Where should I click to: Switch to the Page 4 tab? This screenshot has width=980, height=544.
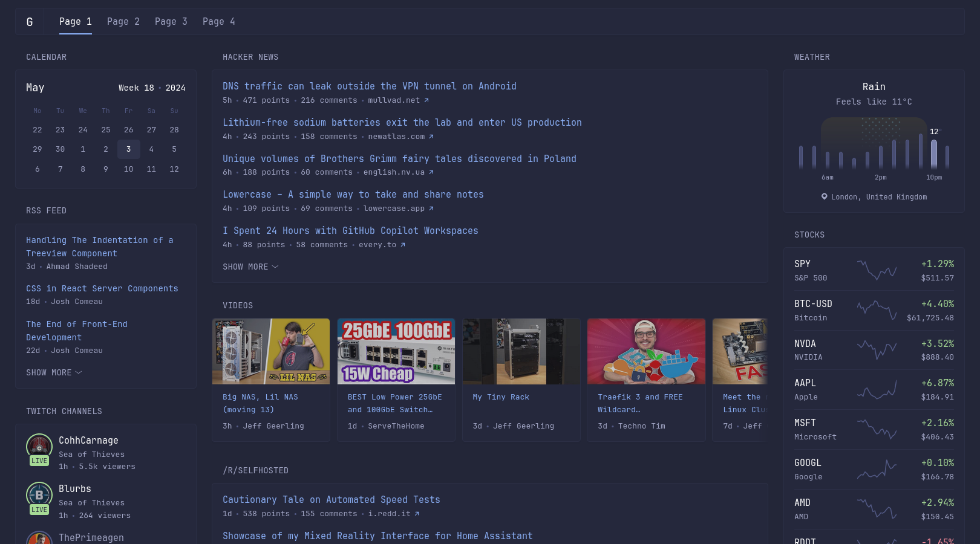pos(219,21)
